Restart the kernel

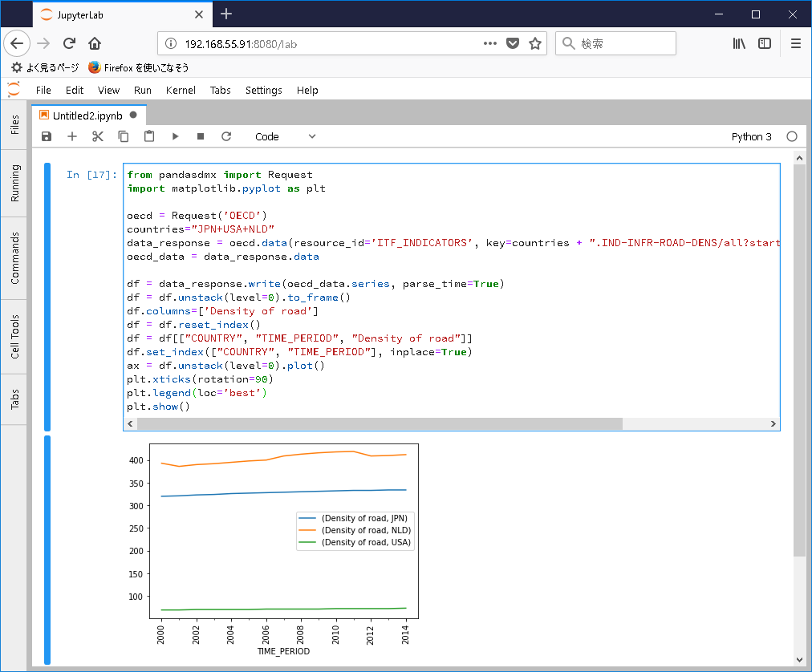(226, 136)
